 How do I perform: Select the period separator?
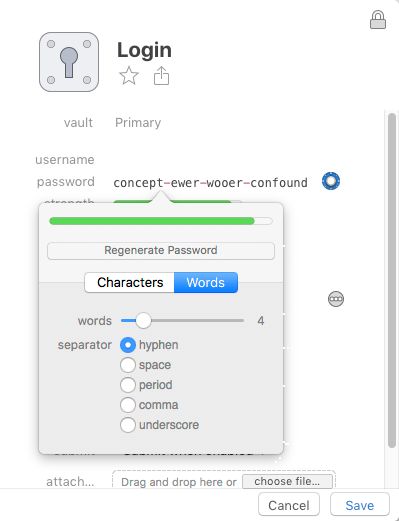128,385
